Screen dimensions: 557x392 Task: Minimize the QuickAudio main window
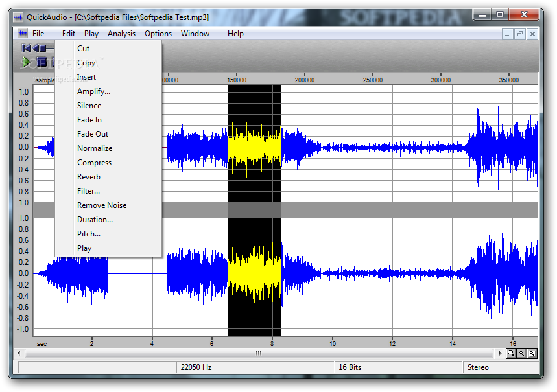click(x=482, y=14)
